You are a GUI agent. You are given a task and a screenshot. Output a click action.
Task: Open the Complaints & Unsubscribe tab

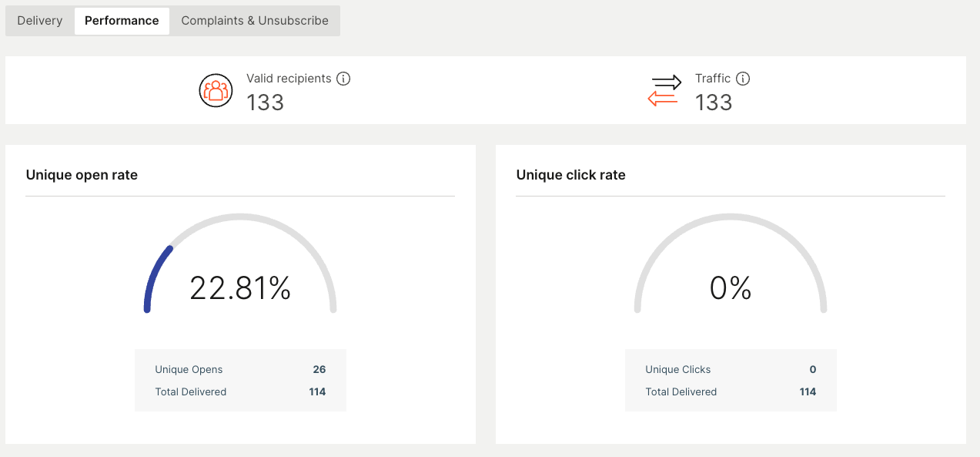point(255,21)
